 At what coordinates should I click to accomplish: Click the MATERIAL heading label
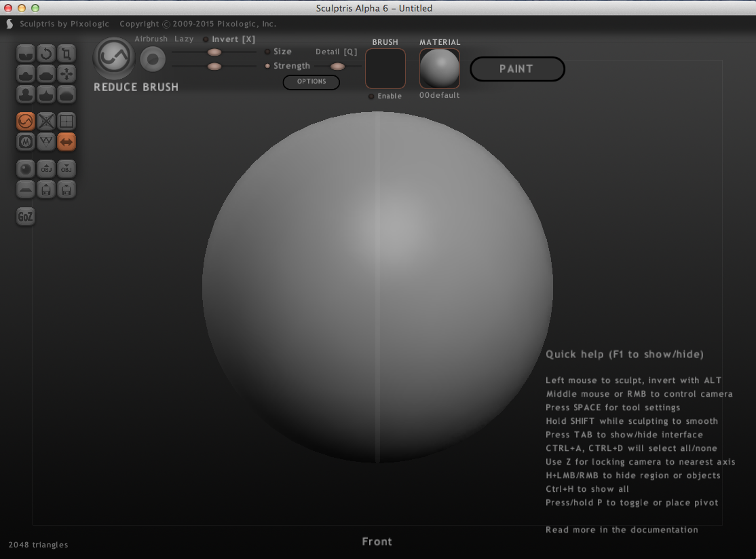pyautogui.click(x=440, y=42)
